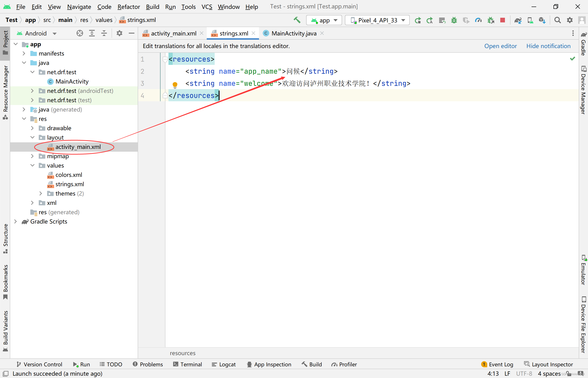
Task: Toggle the Resource Manager side panel
Action: 5,91
